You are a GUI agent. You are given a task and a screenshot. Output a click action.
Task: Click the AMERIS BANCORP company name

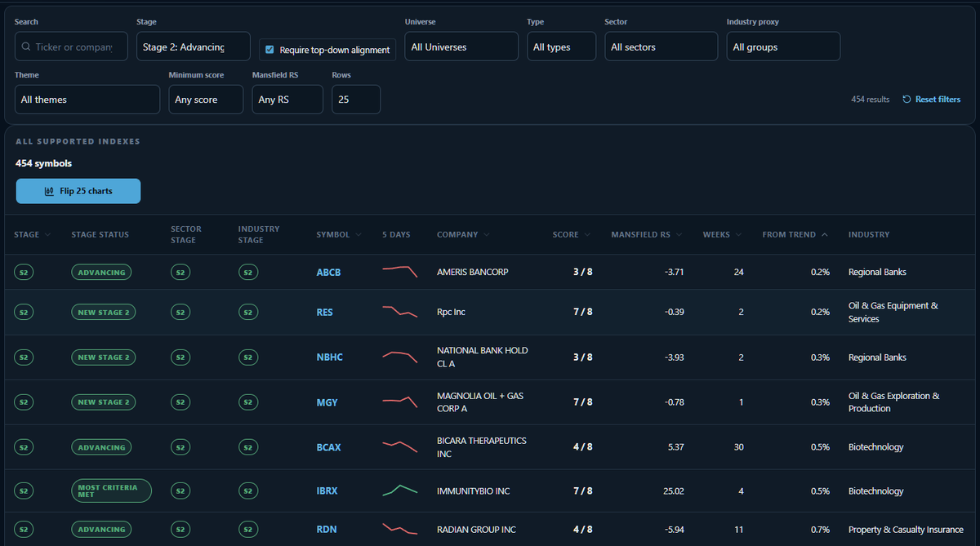click(x=472, y=272)
